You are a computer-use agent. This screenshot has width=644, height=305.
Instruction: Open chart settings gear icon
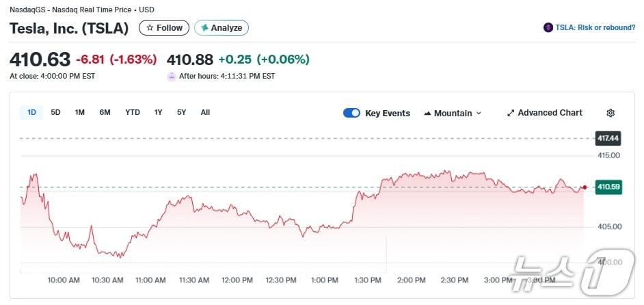point(611,113)
